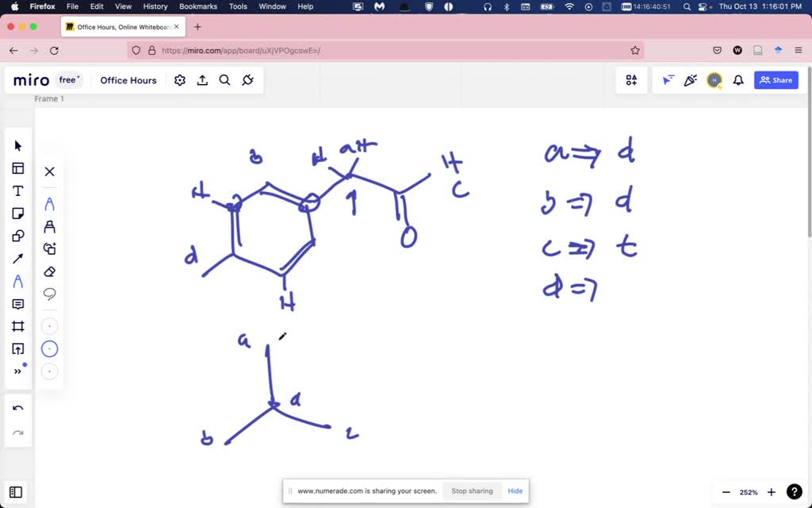Screen dimensions: 812x508
Task: Open the free plan dropdown
Action: pos(68,79)
